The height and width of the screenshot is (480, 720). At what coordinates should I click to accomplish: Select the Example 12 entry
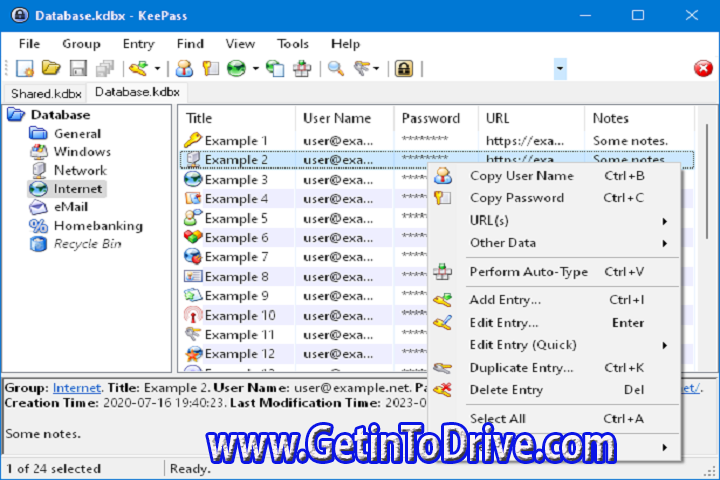point(239,354)
